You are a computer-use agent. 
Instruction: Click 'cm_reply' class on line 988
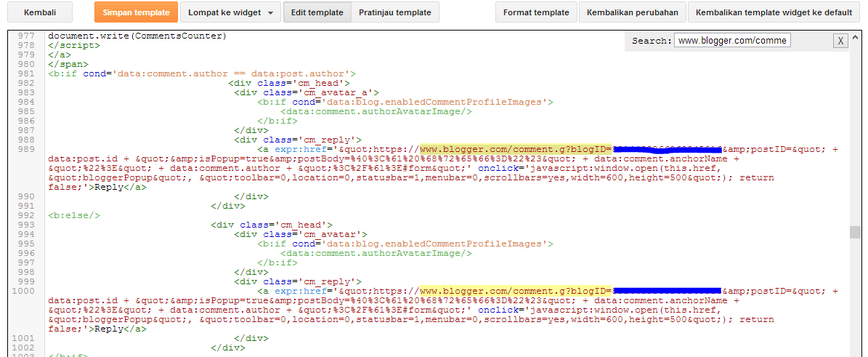point(329,140)
